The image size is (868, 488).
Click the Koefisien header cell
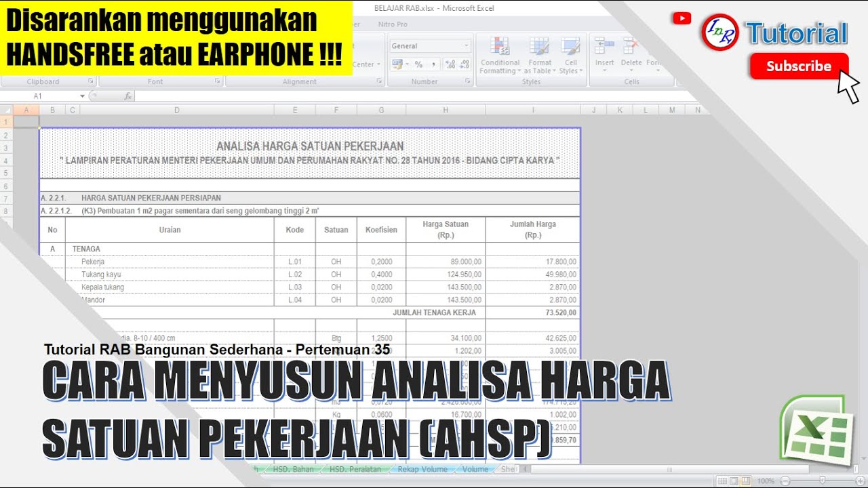381,230
